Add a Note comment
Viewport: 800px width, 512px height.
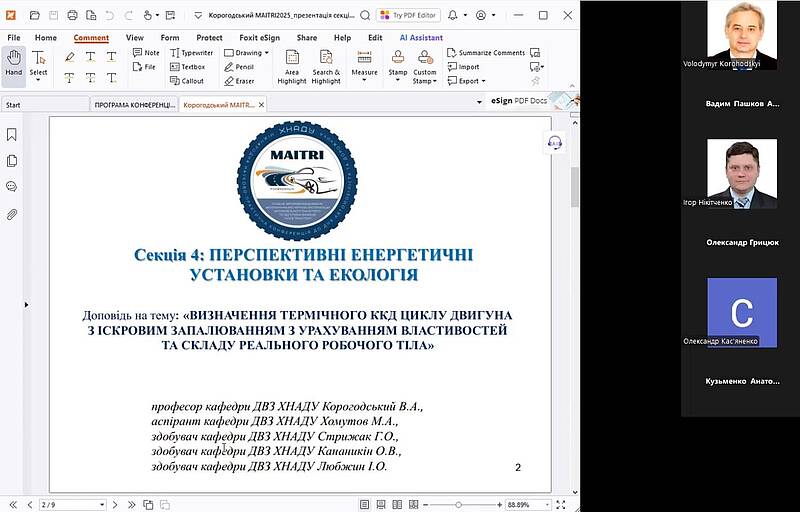[146, 52]
